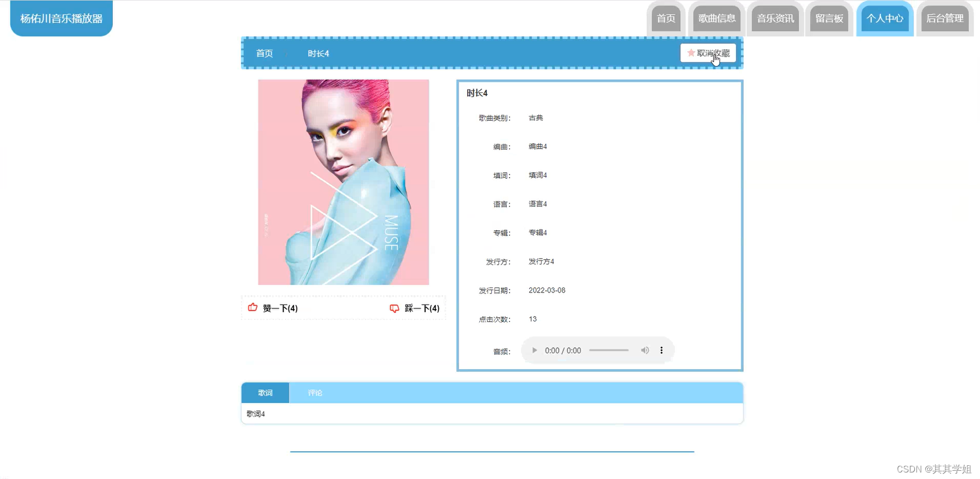The width and height of the screenshot is (980, 479).
Task: Click the 时长4 song title heading
Action: [x=477, y=93]
